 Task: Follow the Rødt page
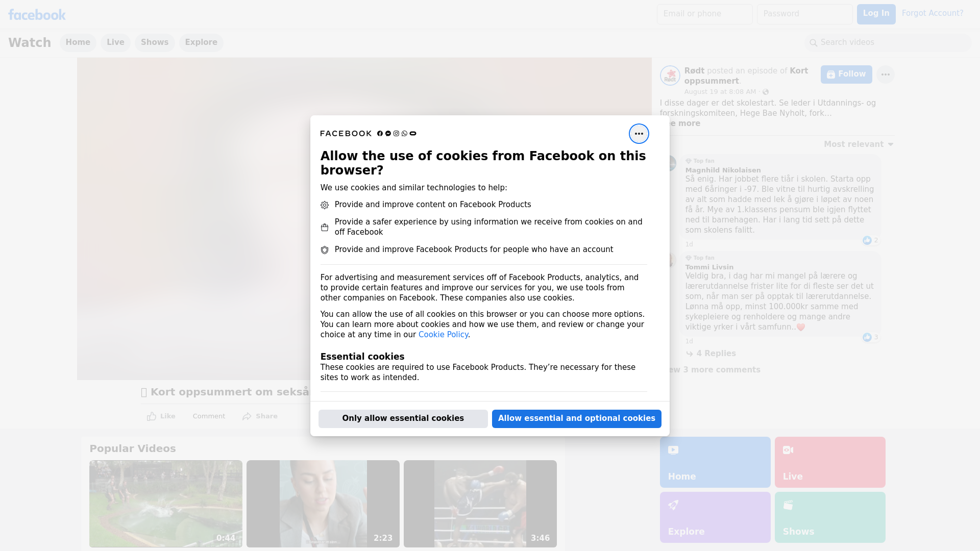tap(846, 74)
